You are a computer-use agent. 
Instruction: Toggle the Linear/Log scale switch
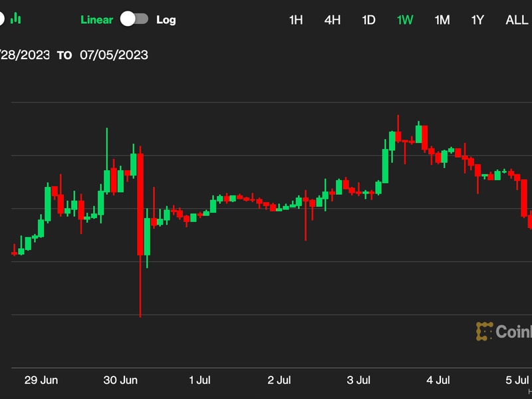pyautogui.click(x=134, y=19)
